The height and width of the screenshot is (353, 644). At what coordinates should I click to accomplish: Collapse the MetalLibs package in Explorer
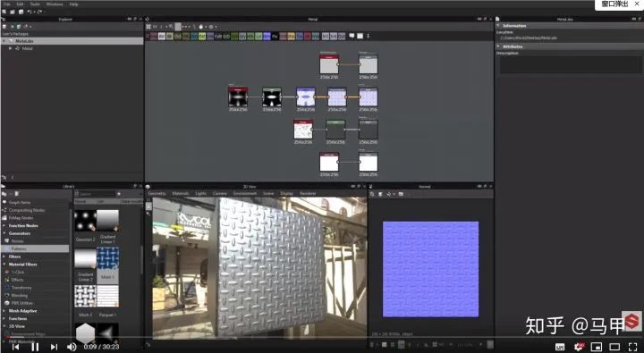pos(4,41)
